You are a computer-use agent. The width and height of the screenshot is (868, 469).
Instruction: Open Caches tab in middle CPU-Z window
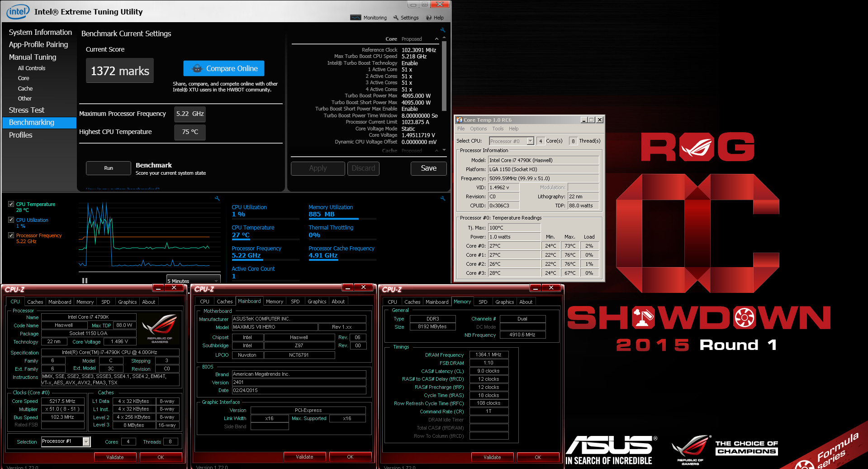click(225, 301)
